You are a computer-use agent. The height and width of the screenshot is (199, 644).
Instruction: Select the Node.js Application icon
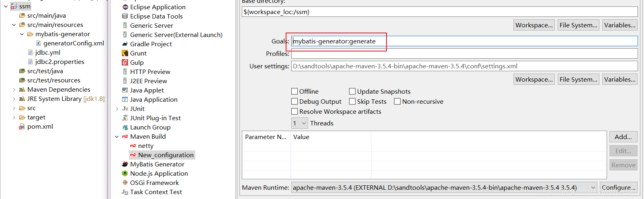click(125, 174)
